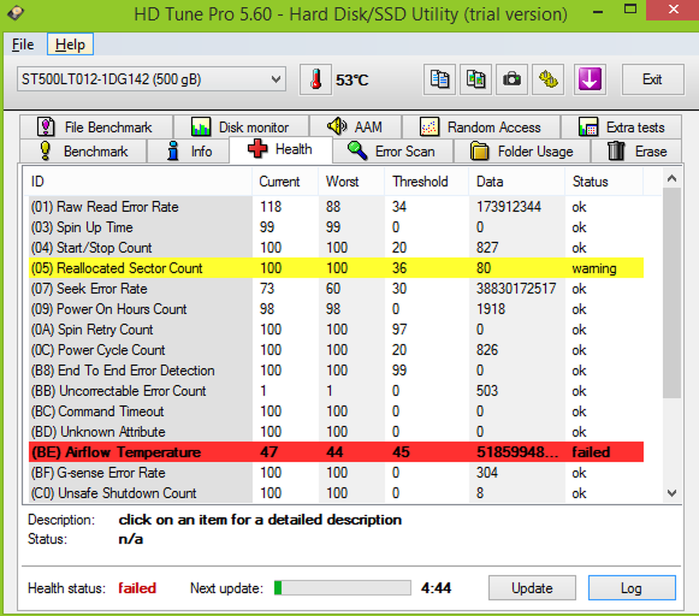Click the Update button
The height and width of the screenshot is (616, 699).
point(532,588)
